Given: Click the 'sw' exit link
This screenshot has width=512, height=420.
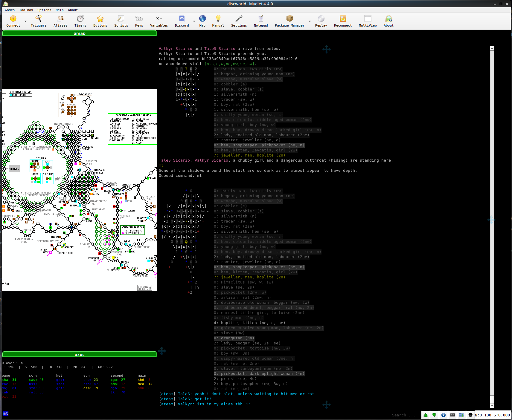Looking at the screenshot, I should pos(250,64).
